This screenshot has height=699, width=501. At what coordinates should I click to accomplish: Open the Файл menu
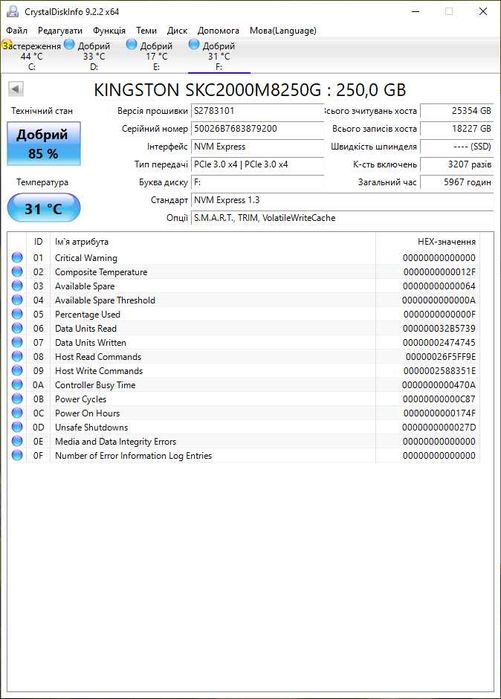pos(17,31)
